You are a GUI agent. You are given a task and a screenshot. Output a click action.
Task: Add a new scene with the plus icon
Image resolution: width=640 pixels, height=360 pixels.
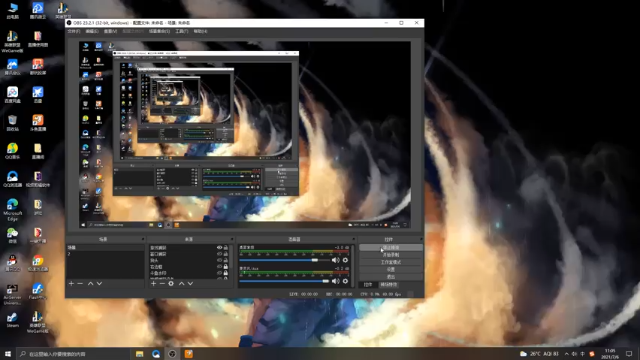coord(71,283)
